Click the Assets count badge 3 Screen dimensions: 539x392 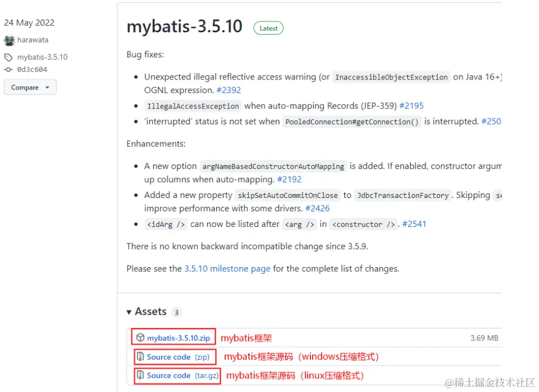pyautogui.click(x=176, y=312)
